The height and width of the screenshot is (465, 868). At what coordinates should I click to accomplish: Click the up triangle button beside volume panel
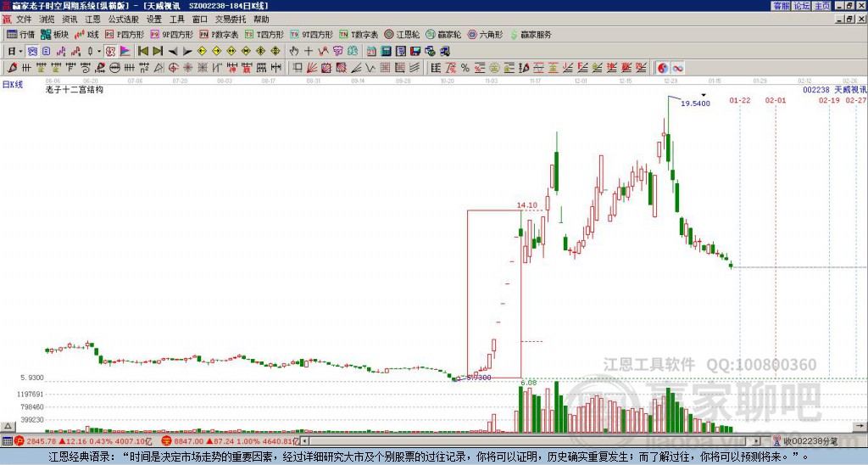[x=7, y=426]
